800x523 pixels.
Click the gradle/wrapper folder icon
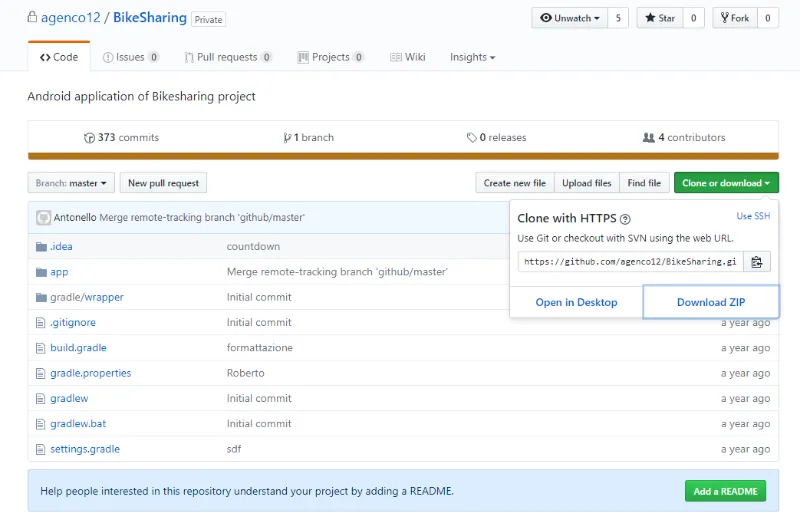(41, 297)
